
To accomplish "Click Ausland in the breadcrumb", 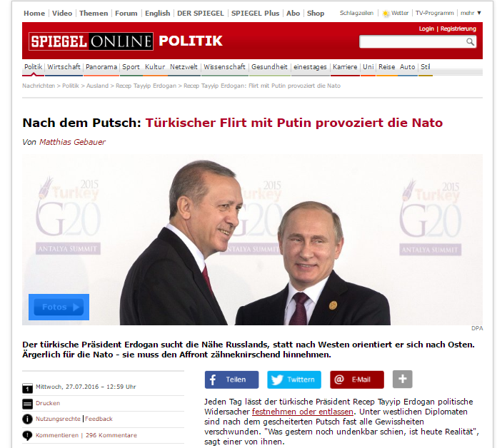I will pyautogui.click(x=97, y=86).
